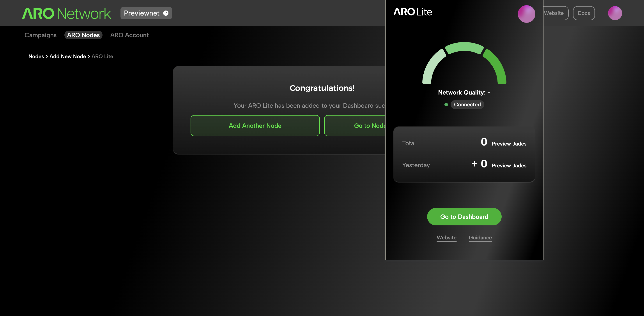Screen dimensions: 644x316
Task: Click the ARO Network logo
Action: tap(67, 13)
